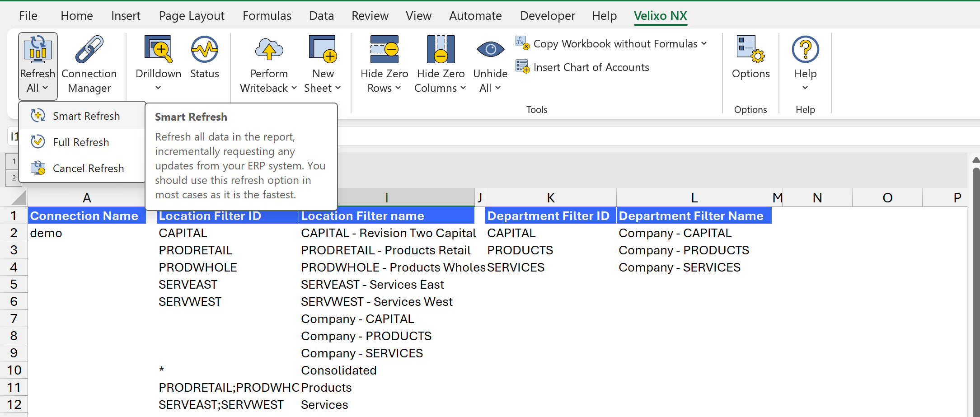Click the Cancel Refresh menu icon
The width and height of the screenshot is (980, 417).
[38, 168]
